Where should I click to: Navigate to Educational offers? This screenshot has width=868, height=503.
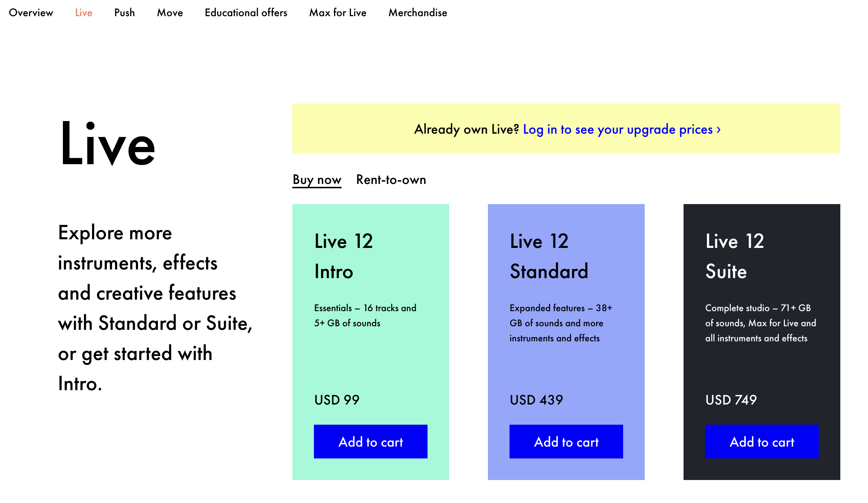(246, 13)
